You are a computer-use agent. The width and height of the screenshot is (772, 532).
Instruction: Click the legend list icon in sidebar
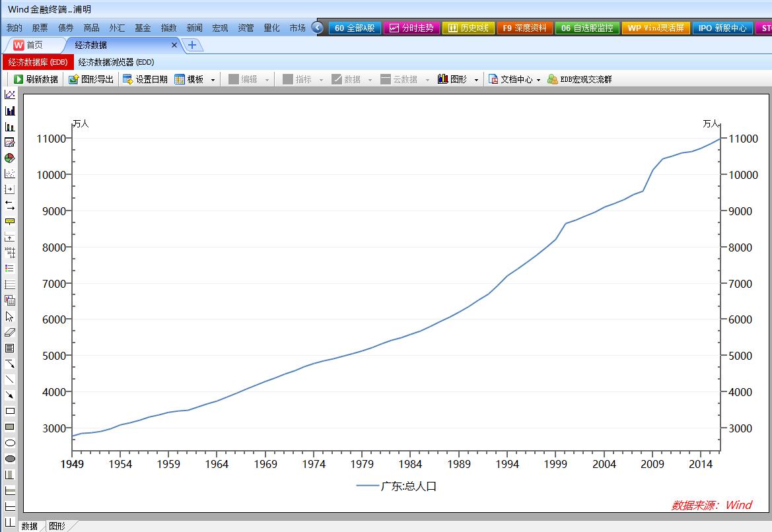click(10, 269)
